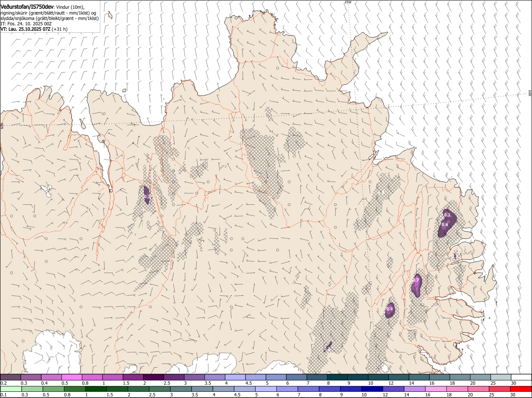The image size is (532, 398).
Task: Click the 3.5 label under the top legend row
Action: 208,383
